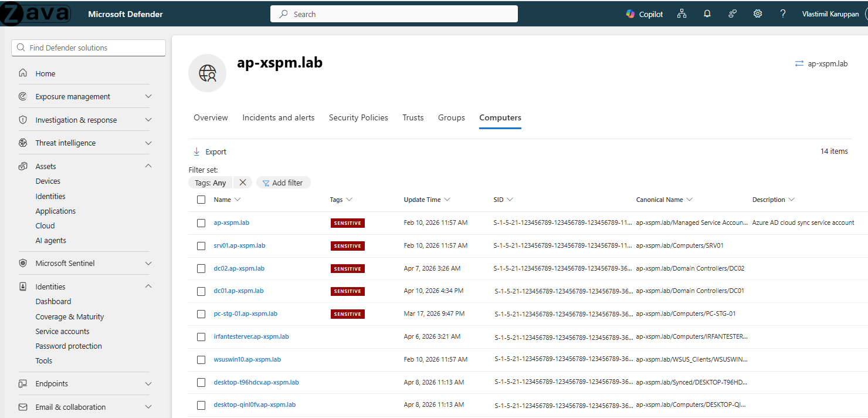The height and width of the screenshot is (418, 868).
Task: Click the network topology icon in header
Action: 681,14
